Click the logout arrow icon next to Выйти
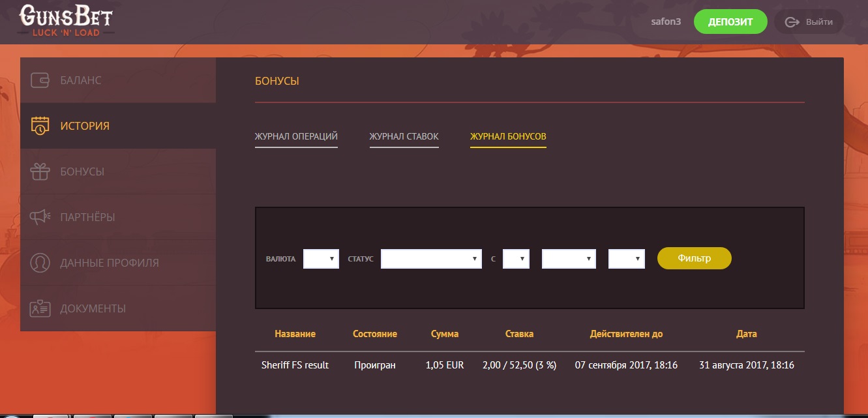Image resolution: width=868 pixels, height=418 pixels. click(x=792, y=22)
